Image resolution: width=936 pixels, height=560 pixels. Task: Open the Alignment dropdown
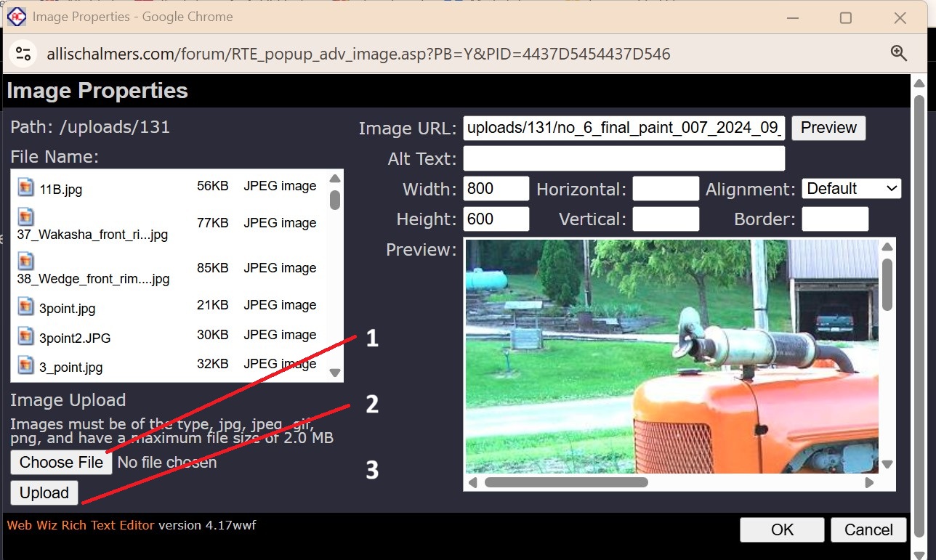(851, 189)
